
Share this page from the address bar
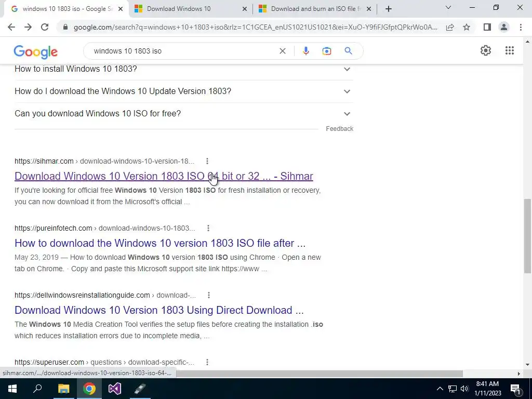point(450,27)
